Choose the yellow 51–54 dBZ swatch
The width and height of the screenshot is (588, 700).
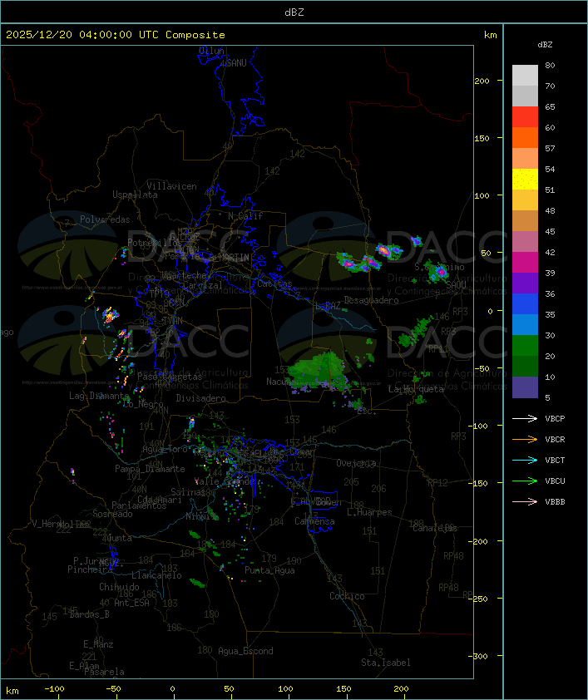tap(525, 180)
